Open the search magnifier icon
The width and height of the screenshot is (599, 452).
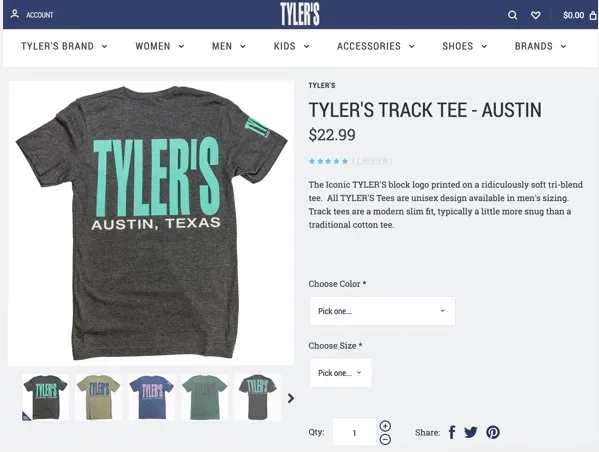coord(512,15)
